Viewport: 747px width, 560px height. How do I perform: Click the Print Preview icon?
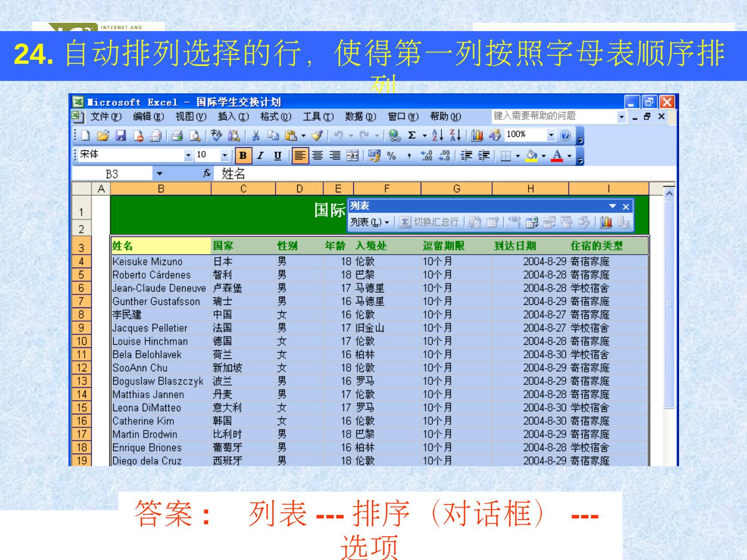pyautogui.click(x=195, y=136)
